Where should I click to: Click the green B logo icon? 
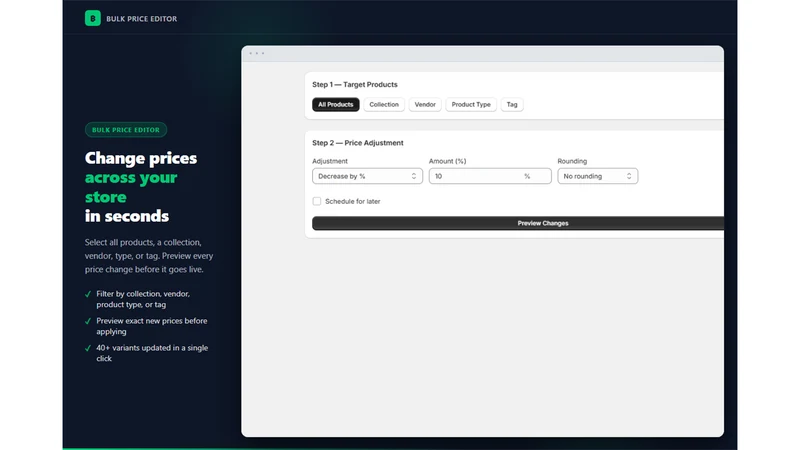click(92, 18)
